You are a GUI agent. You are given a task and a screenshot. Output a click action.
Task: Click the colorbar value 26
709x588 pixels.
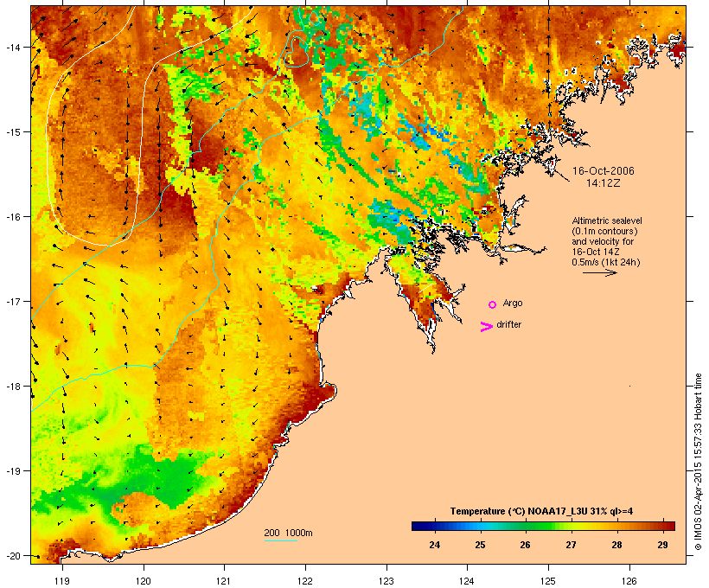click(525, 545)
